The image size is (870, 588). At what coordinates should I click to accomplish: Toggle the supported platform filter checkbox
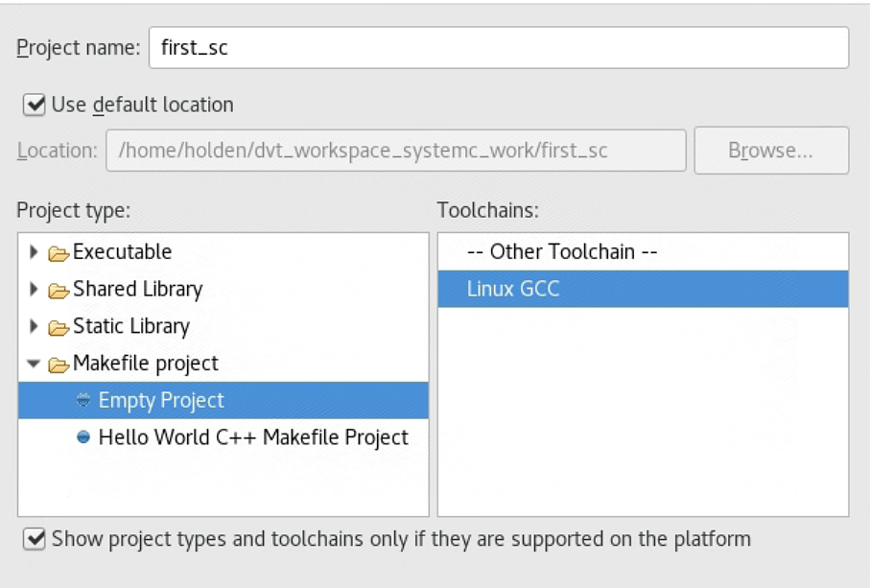[34, 539]
